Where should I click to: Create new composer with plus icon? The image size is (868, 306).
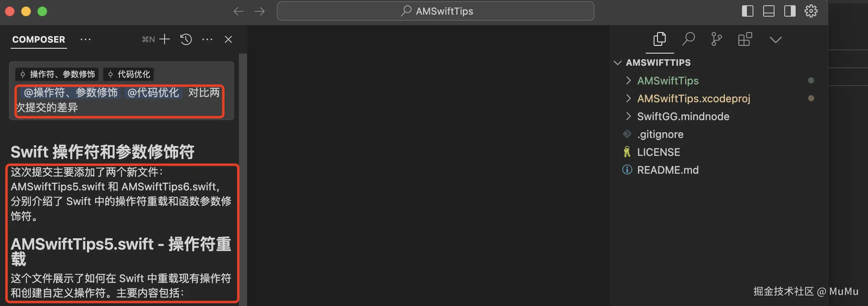165,39
